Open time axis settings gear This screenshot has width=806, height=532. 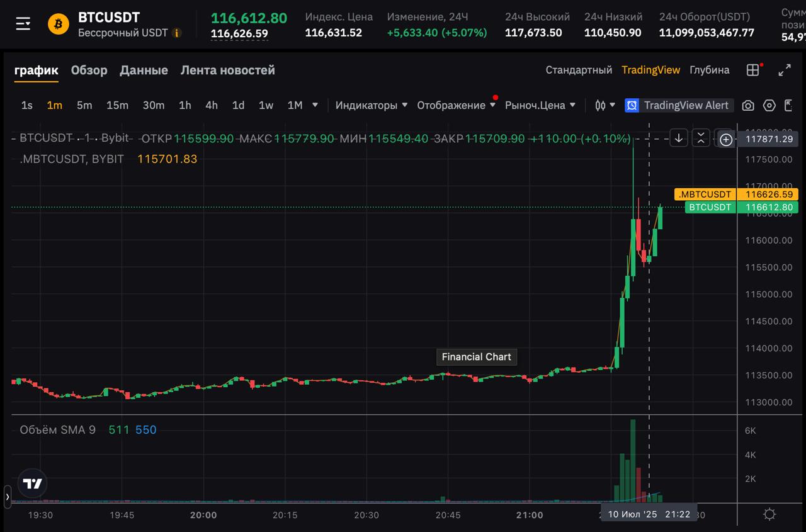(x=769, y=514)
